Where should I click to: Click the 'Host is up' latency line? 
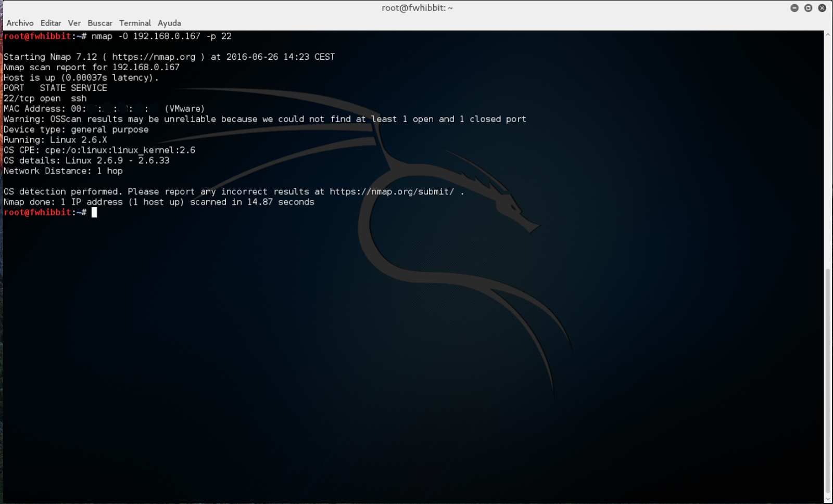81,77
